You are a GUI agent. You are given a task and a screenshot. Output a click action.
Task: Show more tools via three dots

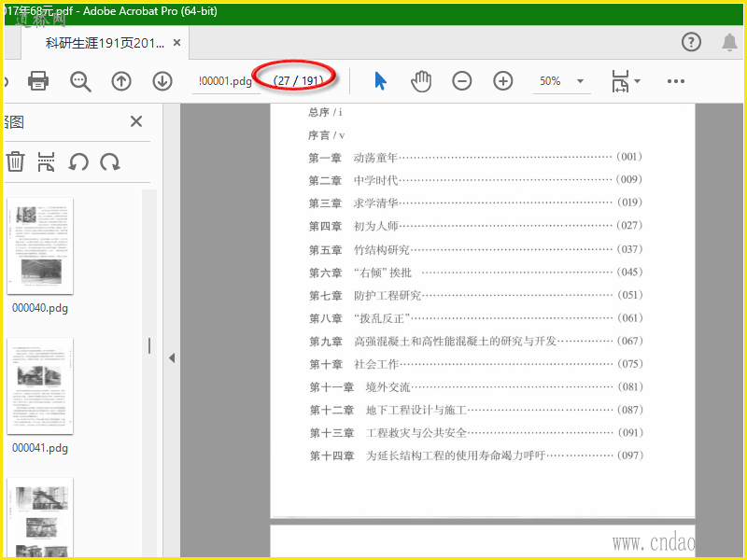click(x=675, y=81)
